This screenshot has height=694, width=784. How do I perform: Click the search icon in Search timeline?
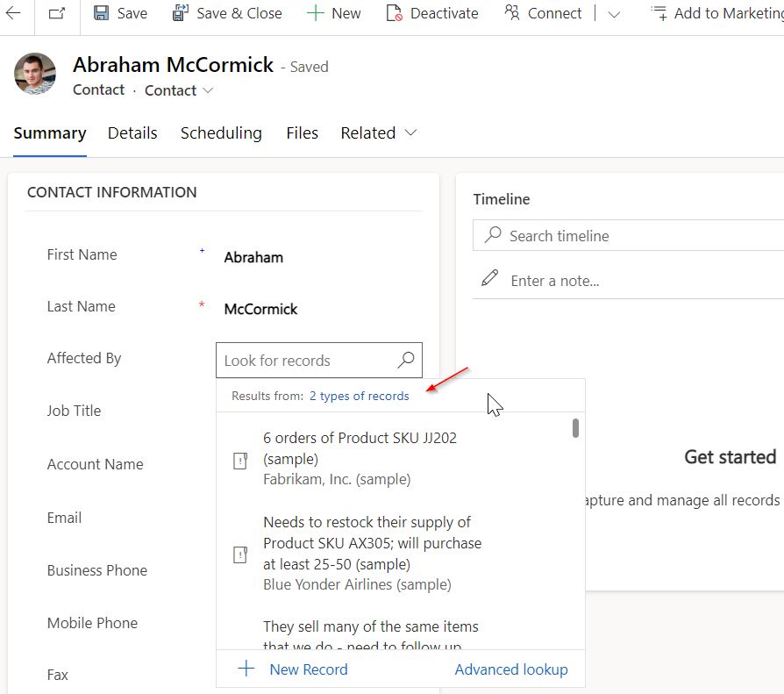pyautogui.click(x=493, y=235)
